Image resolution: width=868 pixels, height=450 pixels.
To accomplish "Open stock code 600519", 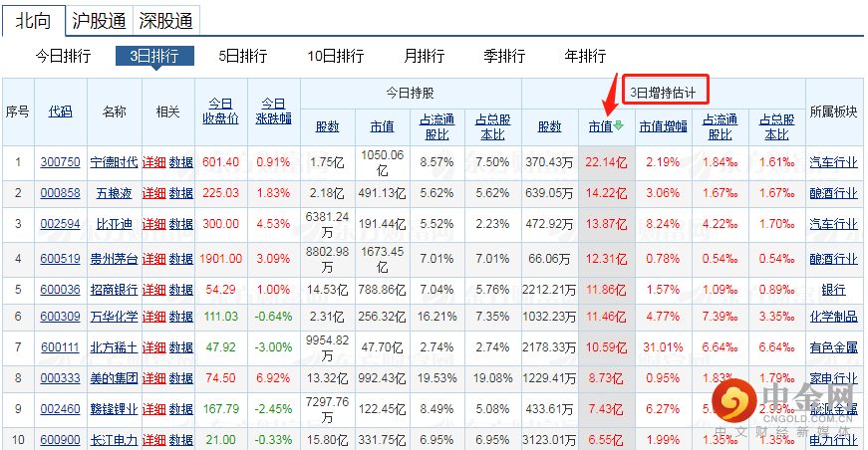I will tap(61, 259).
